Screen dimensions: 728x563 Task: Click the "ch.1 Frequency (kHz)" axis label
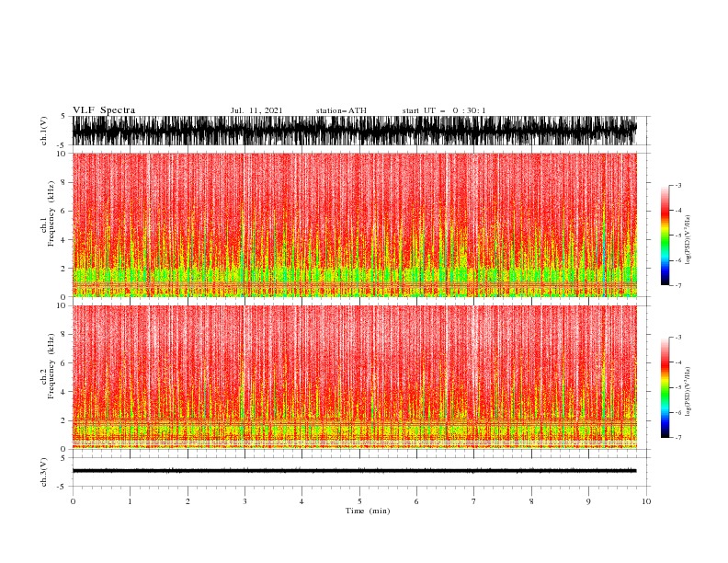click(48, 213)
